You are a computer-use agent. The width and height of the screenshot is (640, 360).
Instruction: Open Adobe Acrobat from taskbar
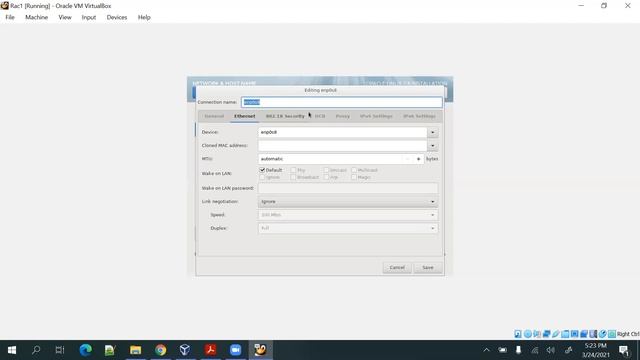pos(210,350)
